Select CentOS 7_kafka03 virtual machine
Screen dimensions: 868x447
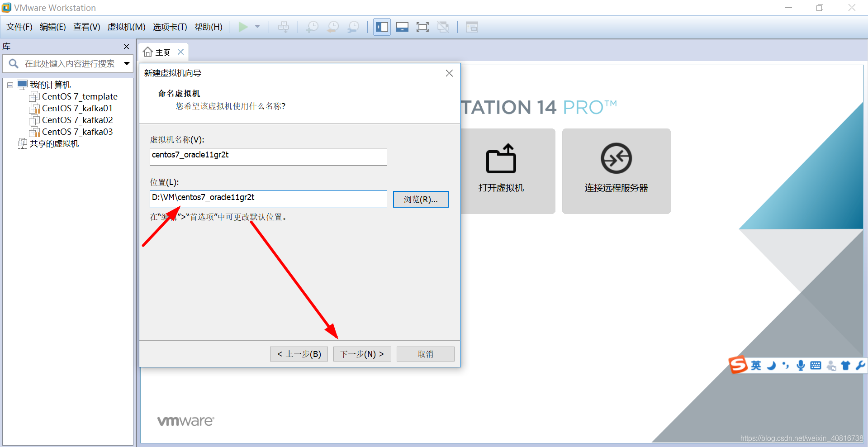coord(77,132)
